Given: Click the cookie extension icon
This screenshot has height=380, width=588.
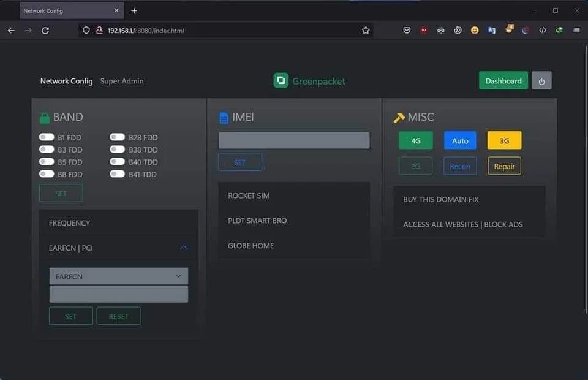Looking at the screenshot, I should point(458,31).
